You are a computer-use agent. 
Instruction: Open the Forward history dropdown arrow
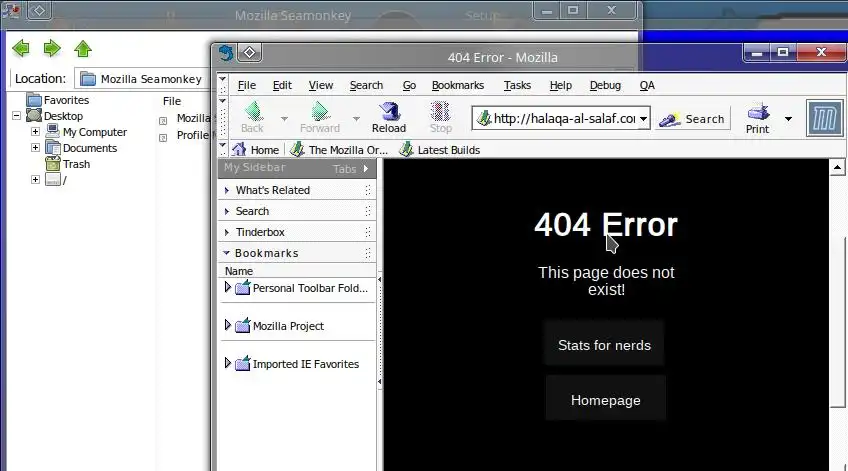[356, 118]
